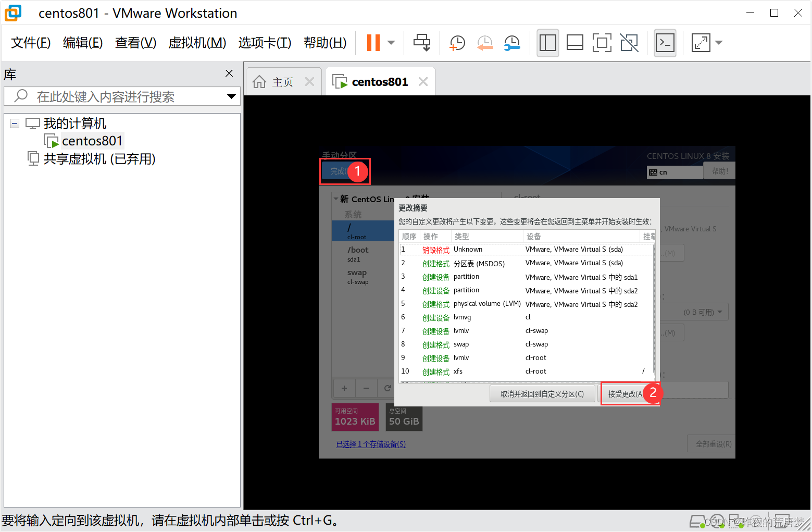The height and width of the screenshot is (532, 812).
Task: Open the 文件(F) menu
Action: pos(31,43)
